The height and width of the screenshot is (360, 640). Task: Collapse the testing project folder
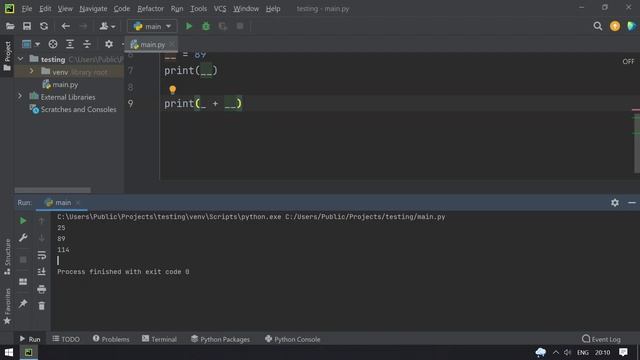point(20,59)
